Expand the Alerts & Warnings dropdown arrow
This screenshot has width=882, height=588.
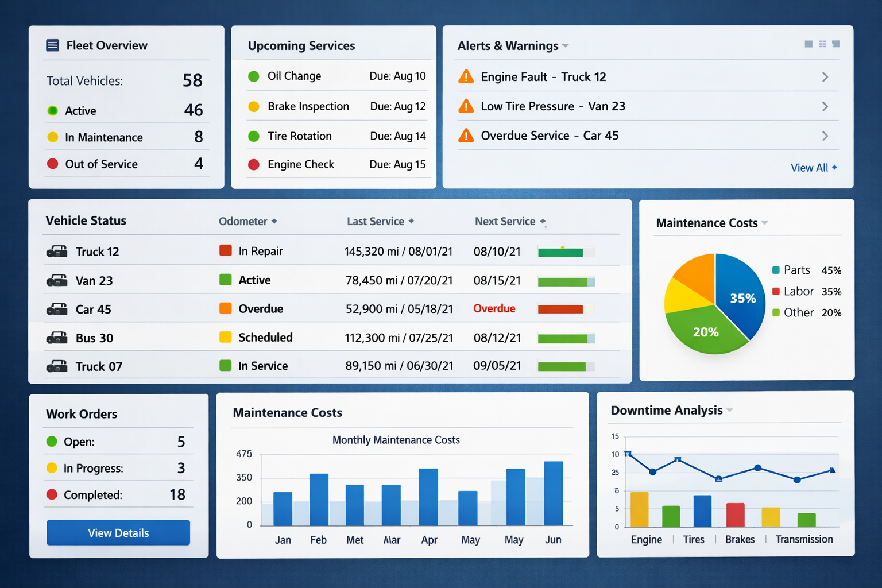tap(566, 46)
